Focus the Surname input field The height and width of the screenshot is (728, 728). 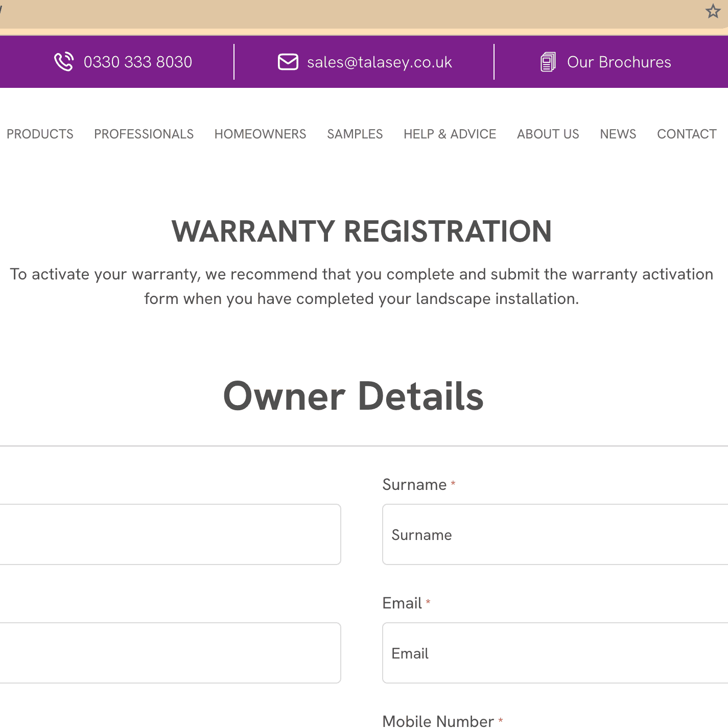click(554, 534)
